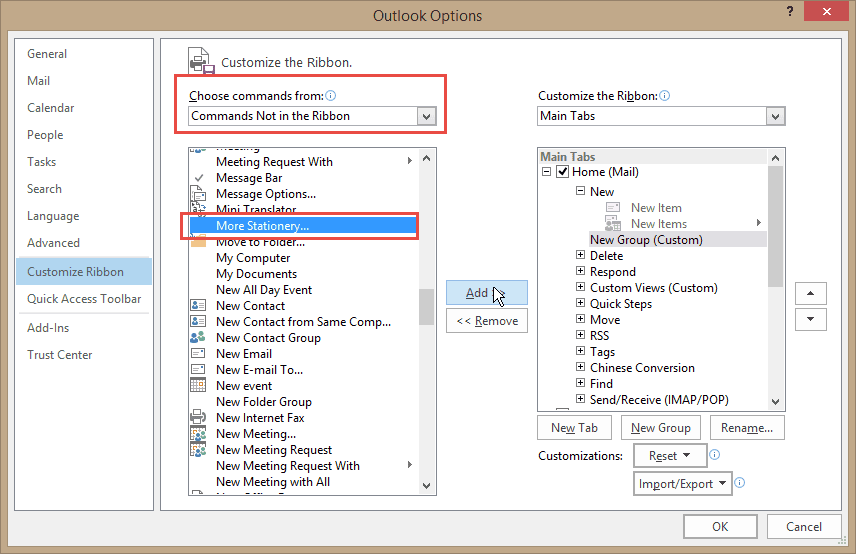856x554 pixels.
Task: Click the Move Down arrow button
Action: pyautogui.click(x=811, y=319)
